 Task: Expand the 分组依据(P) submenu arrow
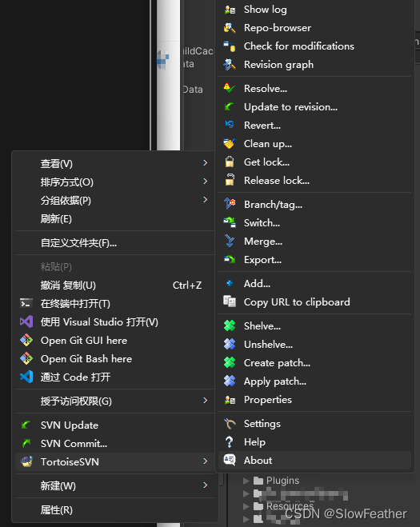205,200
